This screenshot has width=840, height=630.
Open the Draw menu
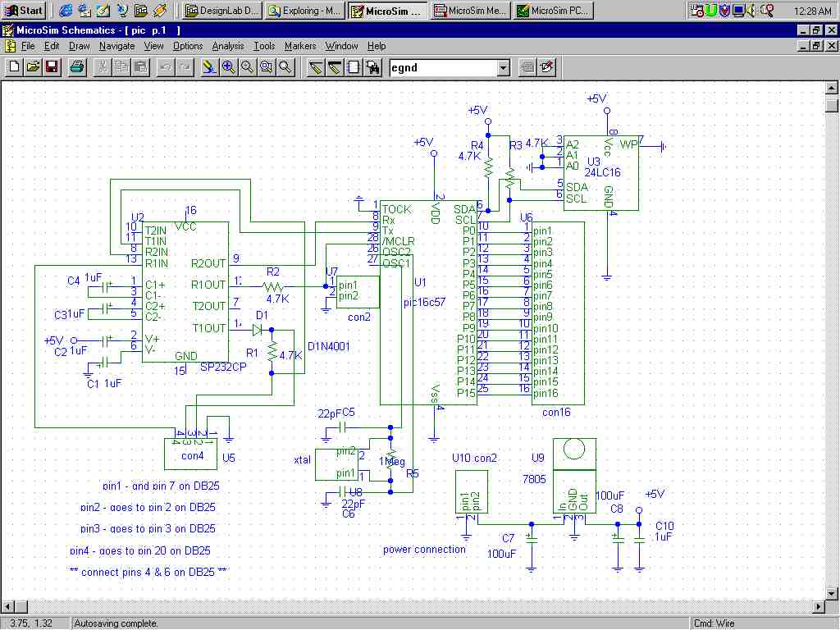(x=80, y=46)
